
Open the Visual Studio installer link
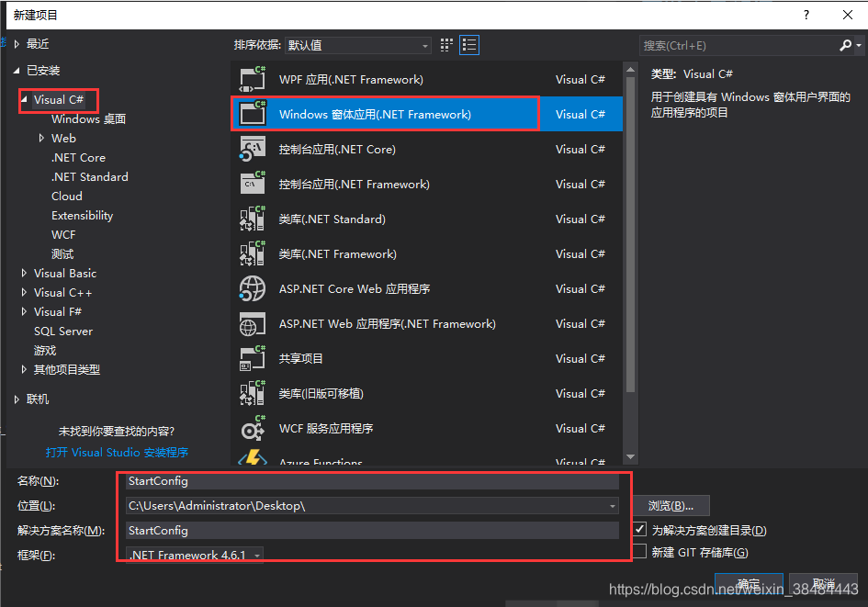117,452
